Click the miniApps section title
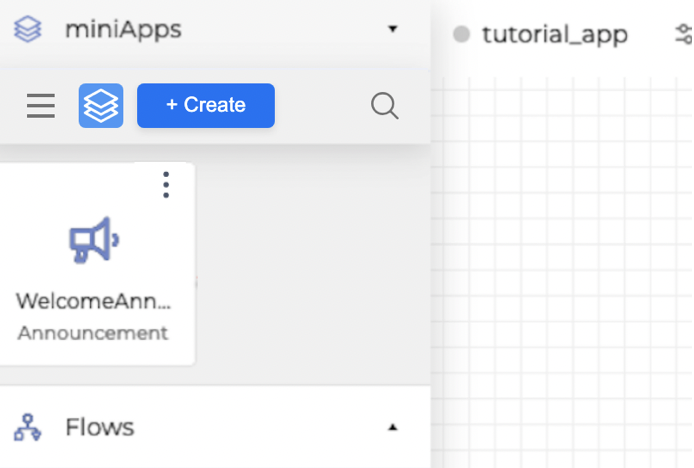694x468 pixels. [123, 30]
